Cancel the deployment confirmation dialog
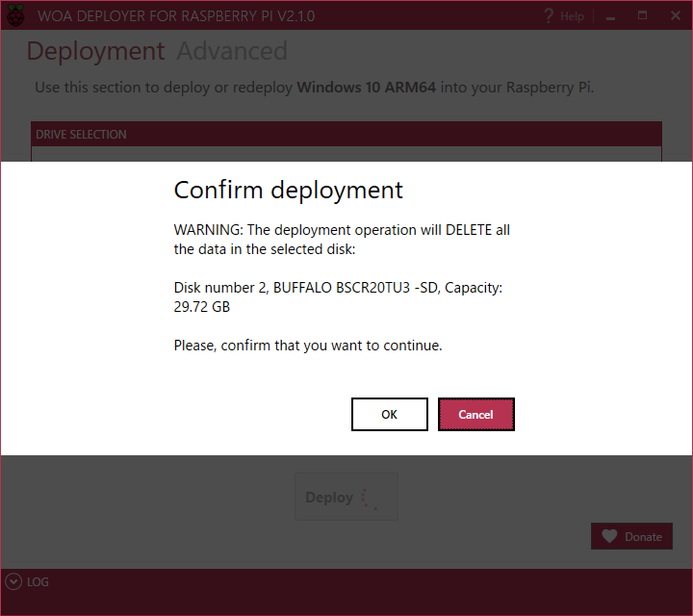This screenshot has width=693, height=616. pyautogui.click(x=476, y=414)
